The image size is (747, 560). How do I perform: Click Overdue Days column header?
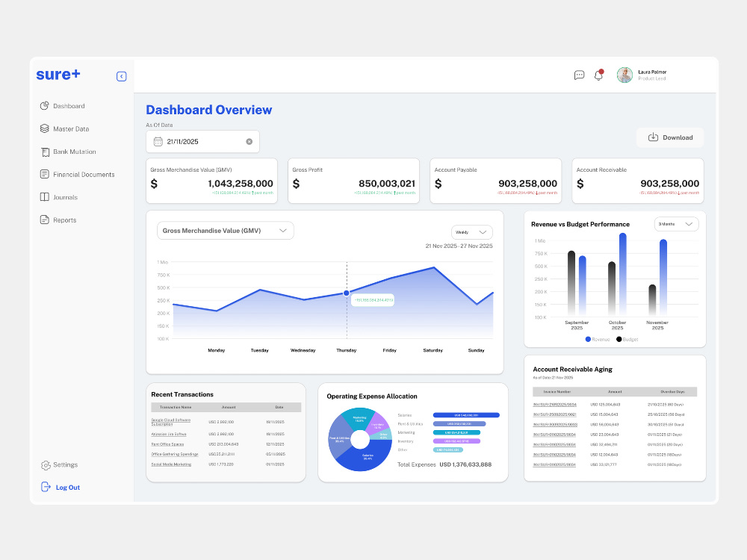(673, 391)
